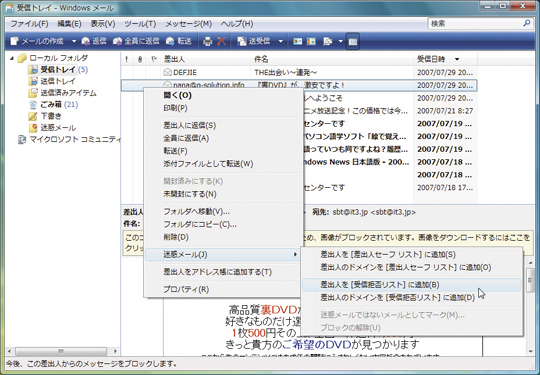Select the email from DEFJIE
This screenshot has height=375, width=540.
pyautogui.click(x=299, y=72)
